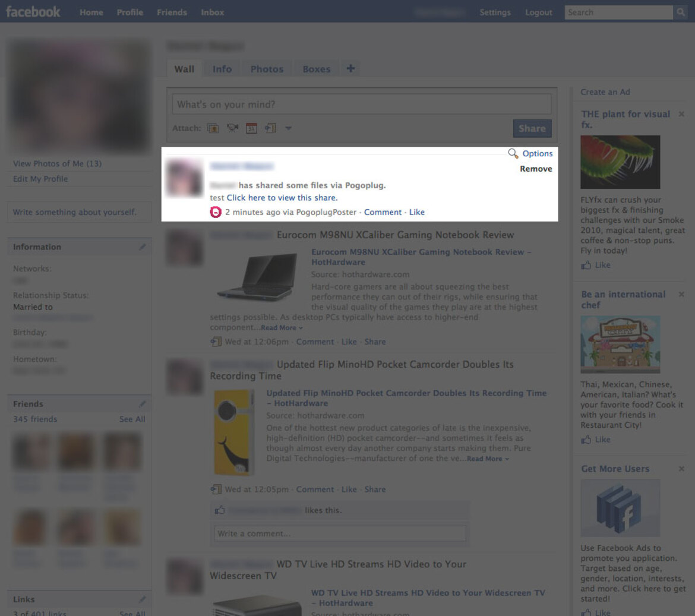Click 'Write something about yourself.' box

pos(80,212)
